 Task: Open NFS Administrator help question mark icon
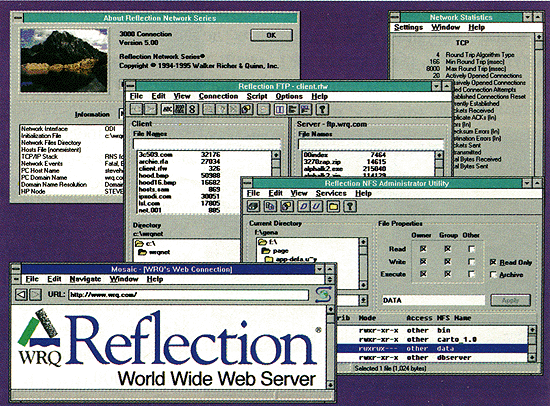350,206
